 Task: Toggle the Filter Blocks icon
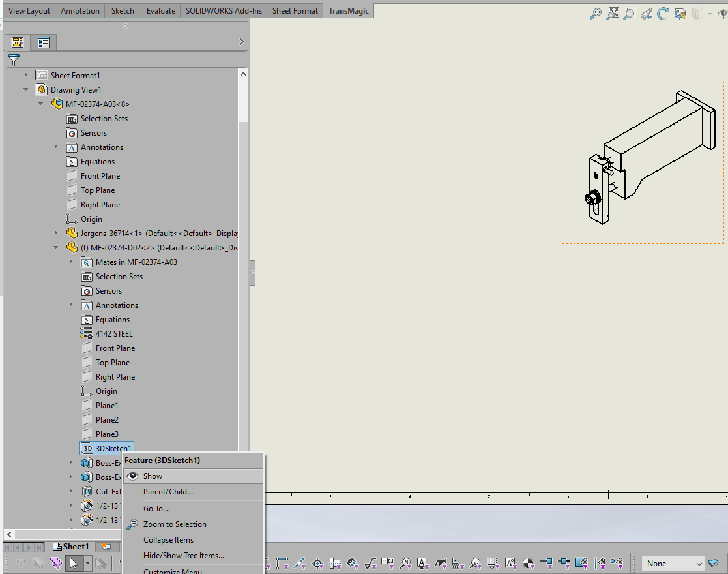pyautogui.click(x=510, y=564)
